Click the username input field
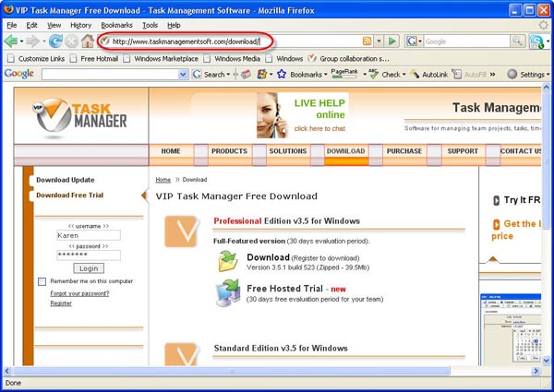 point(89,235)
